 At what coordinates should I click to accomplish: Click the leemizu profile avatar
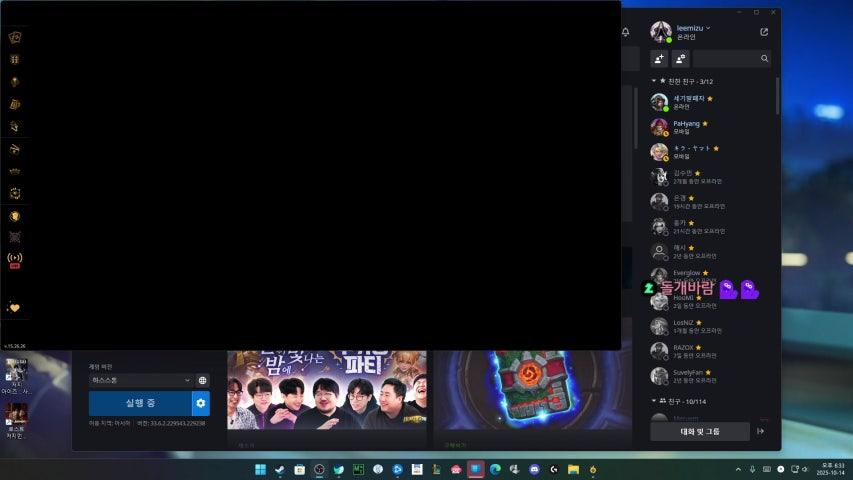click(x=660, y=32)
